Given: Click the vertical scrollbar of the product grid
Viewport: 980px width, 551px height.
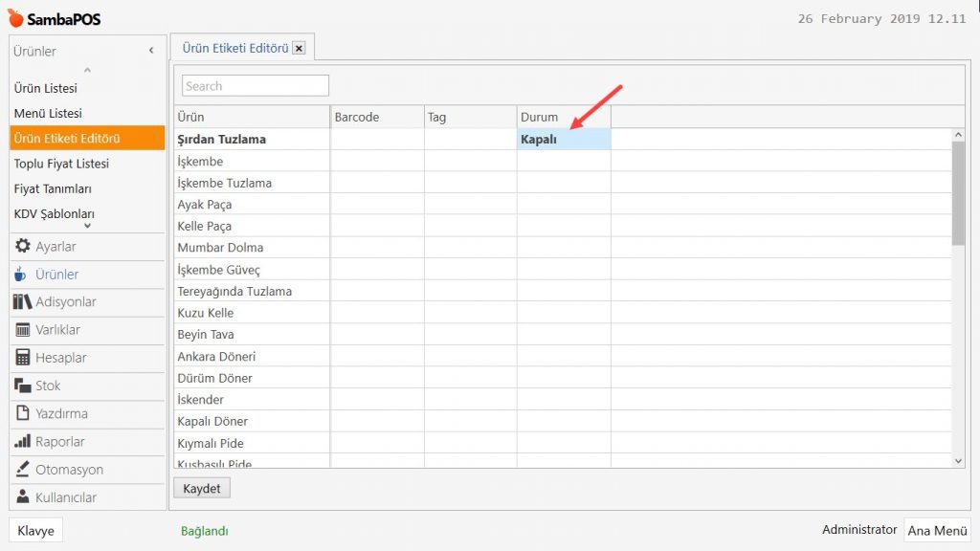Looking at the screenshot, I should (x=958, y=191).
